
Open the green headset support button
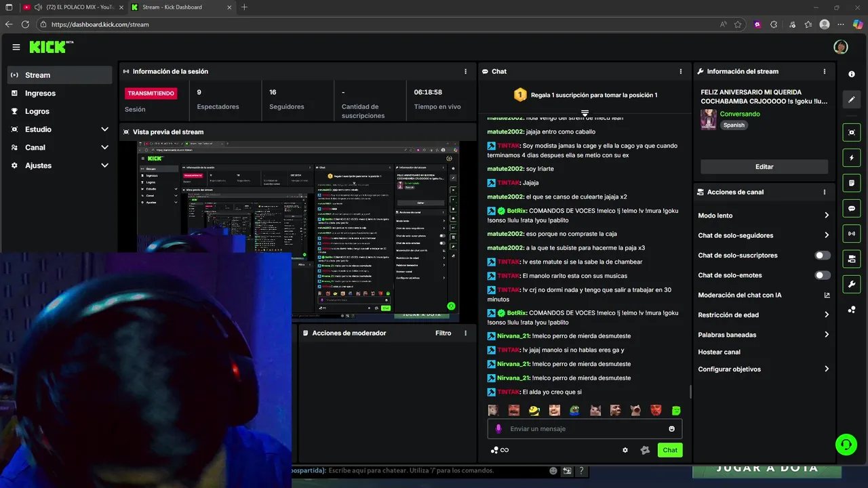pos(846,445)
